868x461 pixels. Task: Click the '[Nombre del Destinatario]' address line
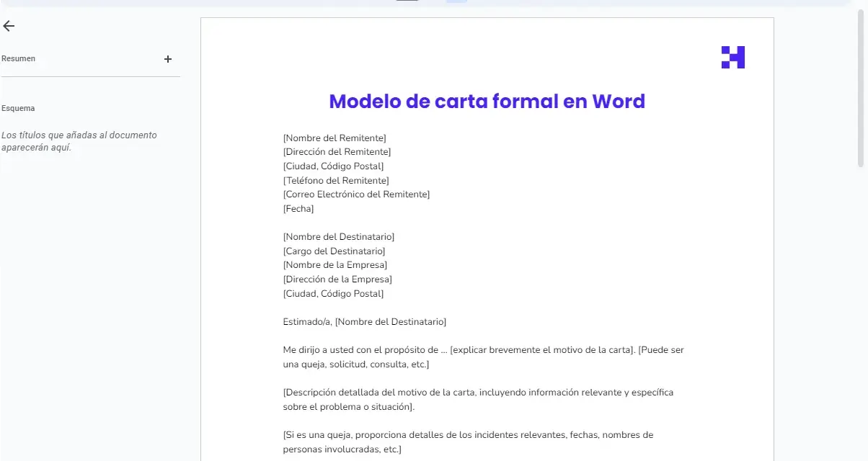[339, 237]
